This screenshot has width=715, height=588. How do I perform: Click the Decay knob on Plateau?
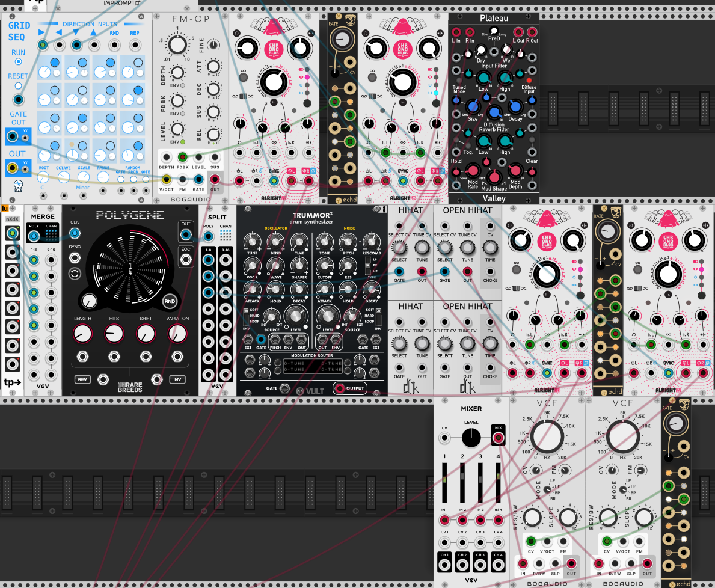[x=515, y=106]
